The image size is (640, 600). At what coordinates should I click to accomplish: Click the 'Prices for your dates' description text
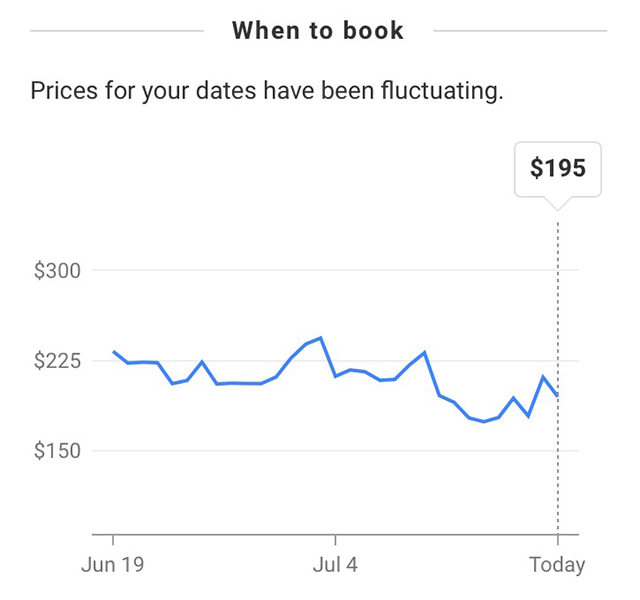[267, 91]
